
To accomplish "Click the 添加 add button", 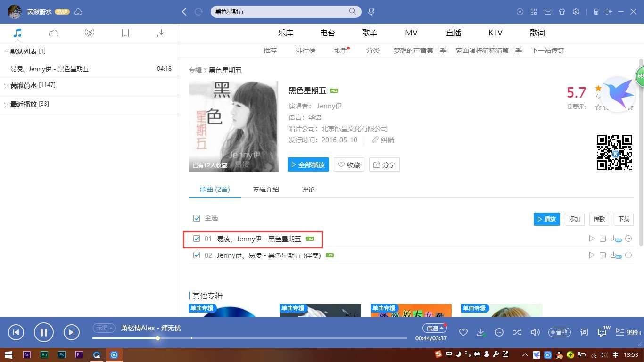I will click(575, 219).
